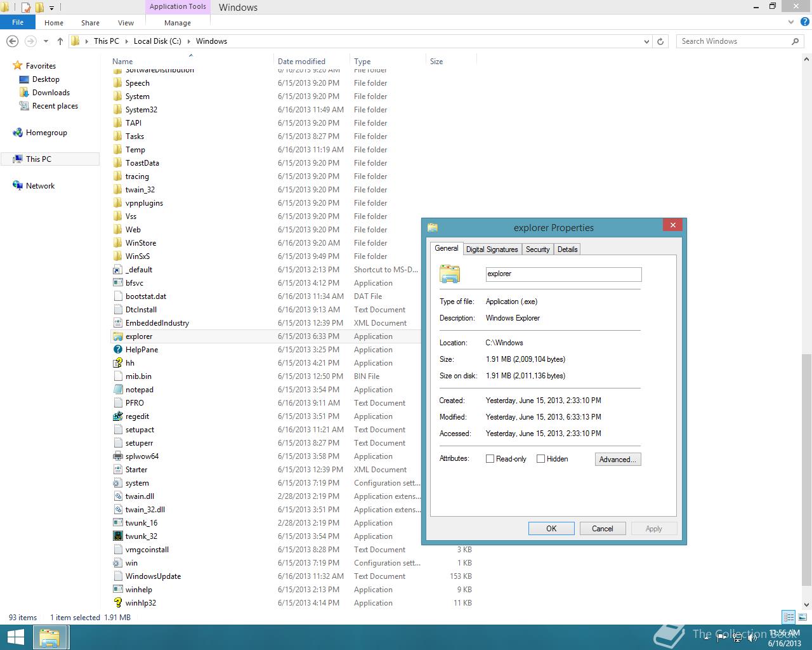Switch to the View ribbon tab

126,22
